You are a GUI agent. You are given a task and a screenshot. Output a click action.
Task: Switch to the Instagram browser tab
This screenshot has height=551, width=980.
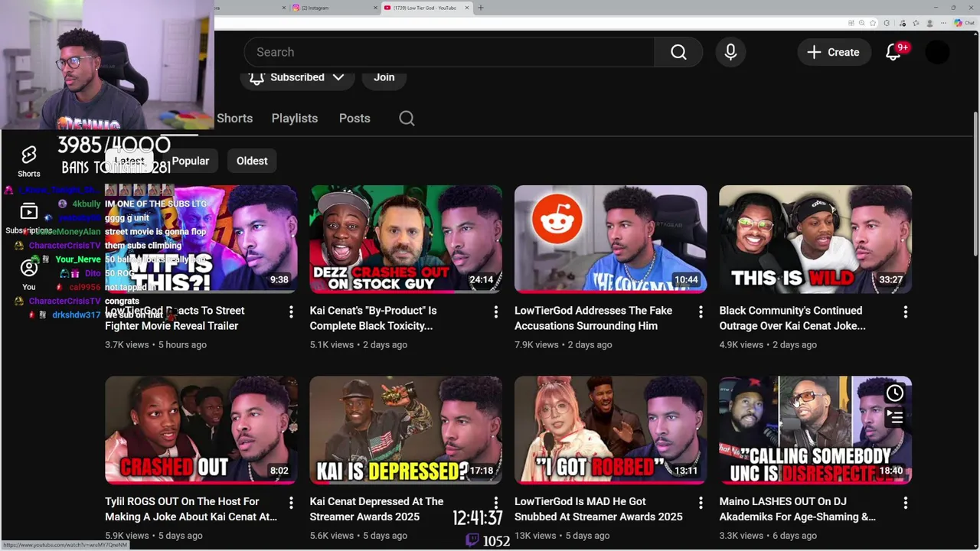[x=333, y=8]
